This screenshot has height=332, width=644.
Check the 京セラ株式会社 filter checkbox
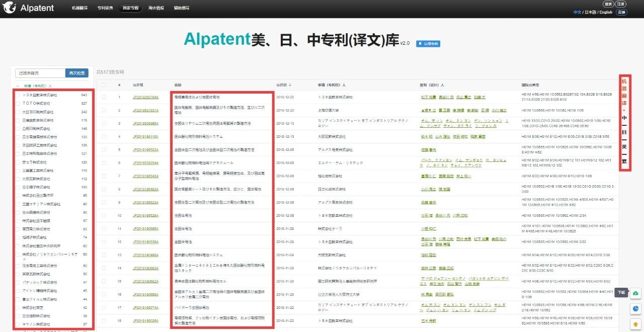point(18,162)
